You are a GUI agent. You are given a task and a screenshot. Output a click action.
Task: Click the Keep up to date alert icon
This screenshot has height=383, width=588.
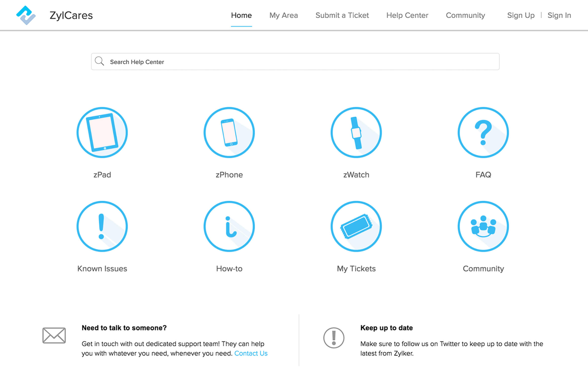tap(334, 338)
